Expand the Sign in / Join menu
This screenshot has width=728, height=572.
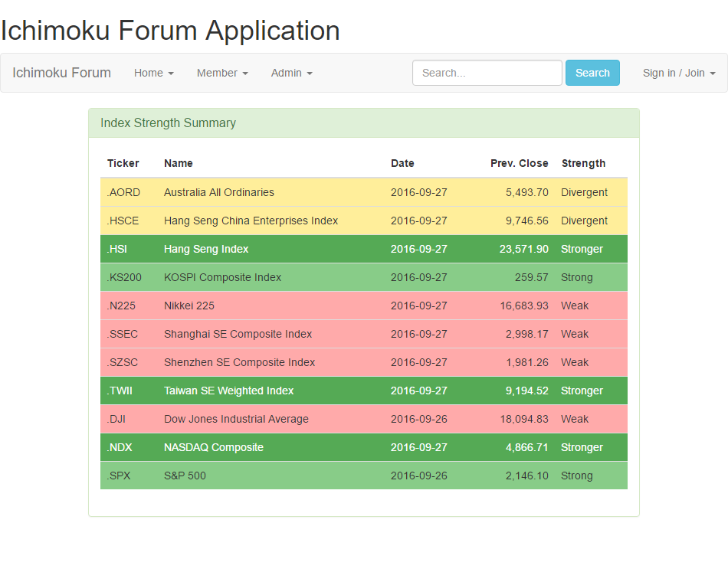678,73
